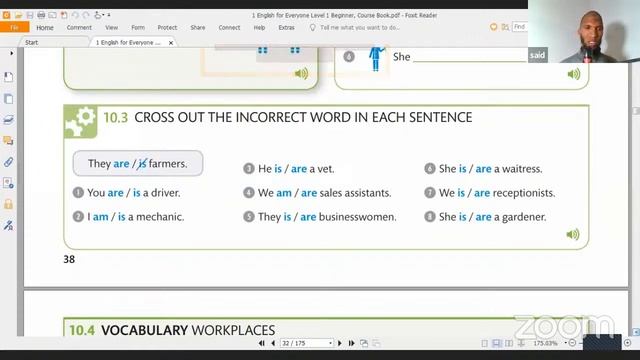Open the Pages thumbnails panel icon
640x360 pixels.
pos(8,99)
